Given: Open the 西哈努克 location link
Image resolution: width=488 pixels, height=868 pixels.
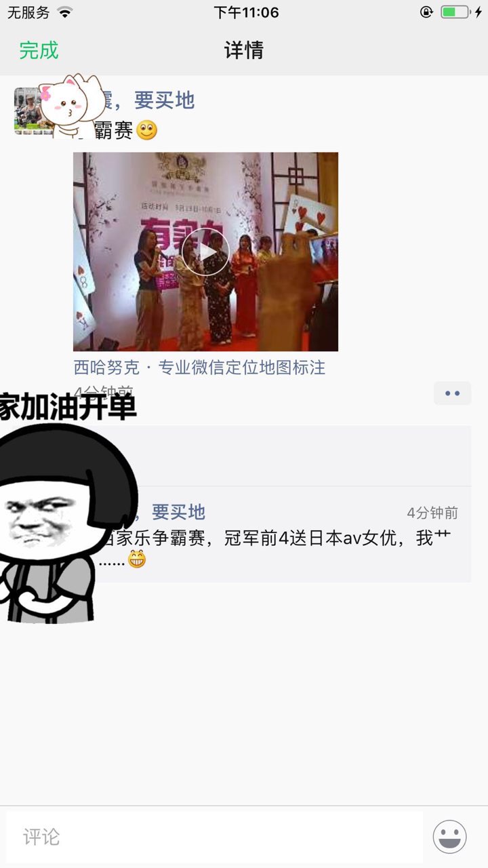Looking at the screenshot, I should (199, 368).
